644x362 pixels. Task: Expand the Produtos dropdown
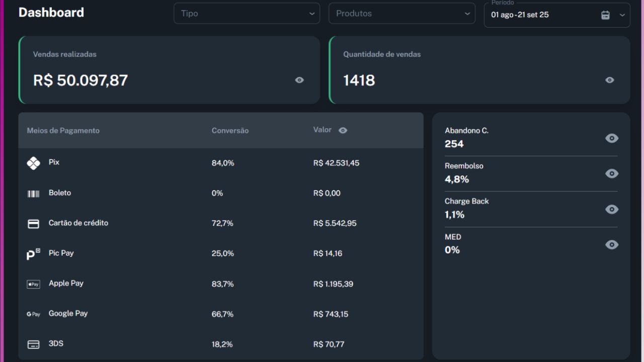coord(401,13)
